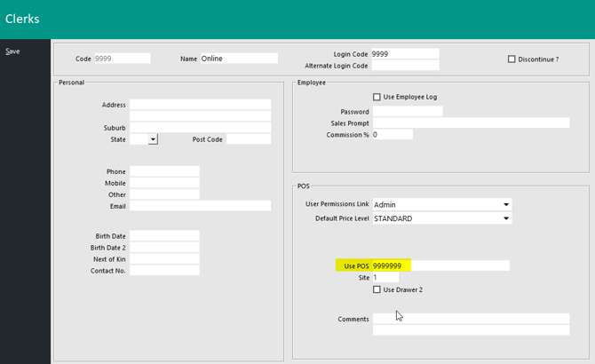Click the Birth Date field
This screenshot has width=595, height=364.
pos(163,236)
